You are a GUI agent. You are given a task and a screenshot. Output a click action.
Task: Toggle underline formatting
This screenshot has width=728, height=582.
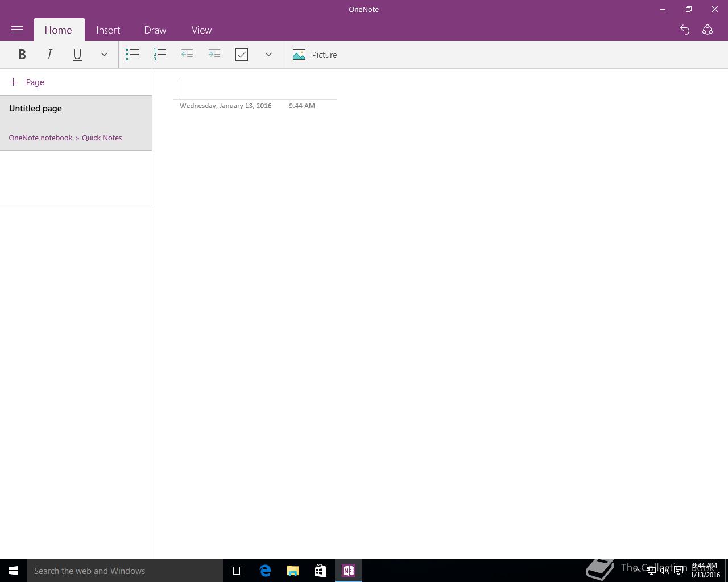77,55
